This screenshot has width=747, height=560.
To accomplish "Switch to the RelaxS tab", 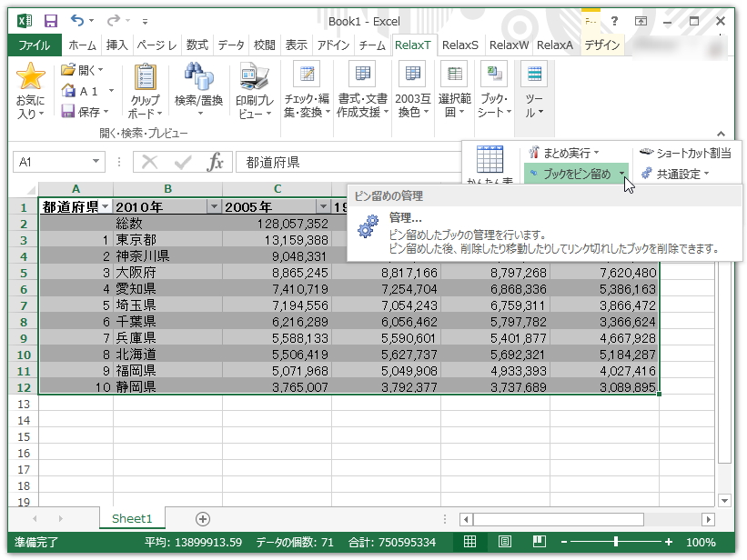I will pos(459,45).
